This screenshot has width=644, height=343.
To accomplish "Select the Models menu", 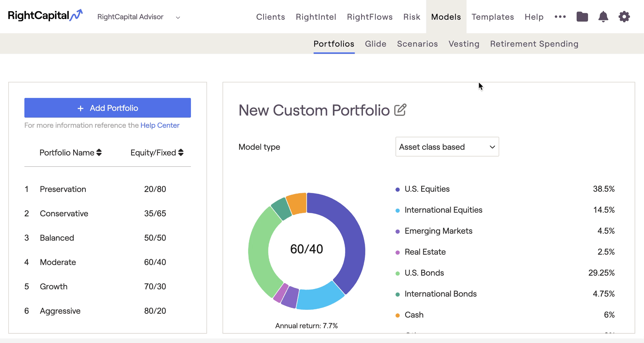I will [446, 17].
